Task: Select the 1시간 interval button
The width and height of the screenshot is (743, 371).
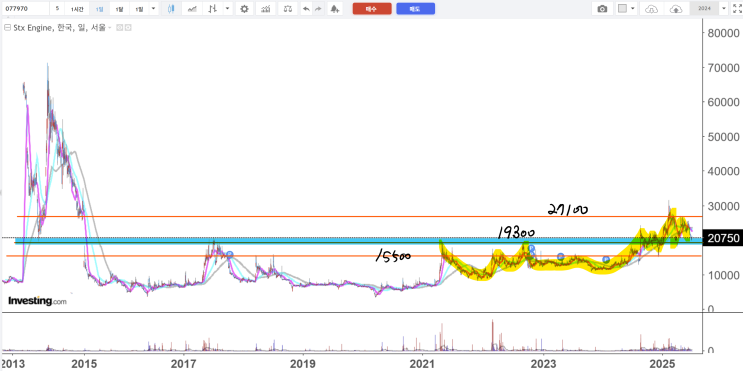Action: click(77, 9)
